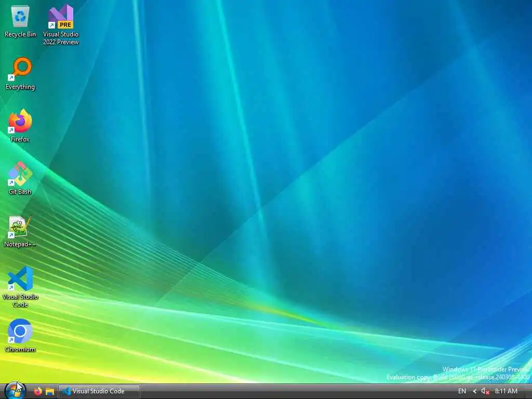
Task: Open the EN language indicator
Action: [462, 391]
